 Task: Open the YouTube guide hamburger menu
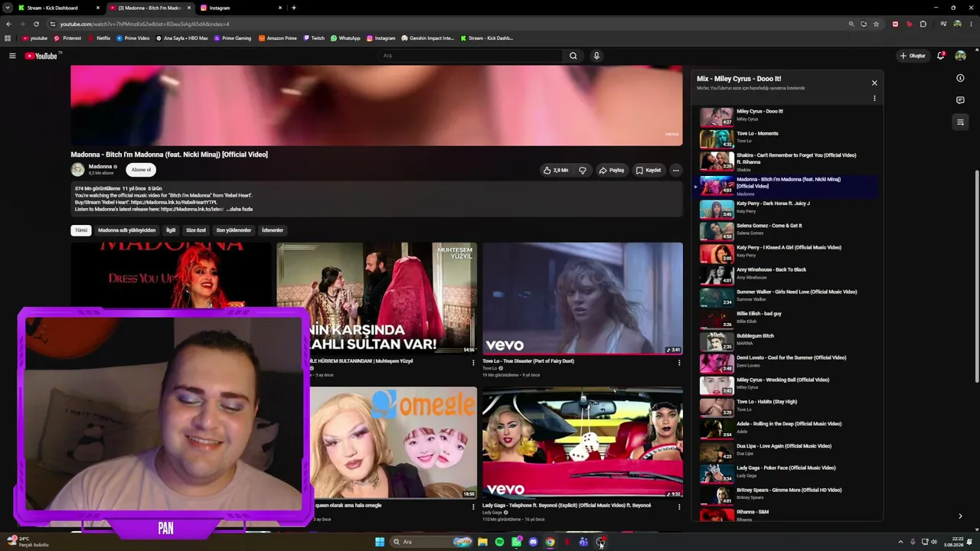click(12, 56)
